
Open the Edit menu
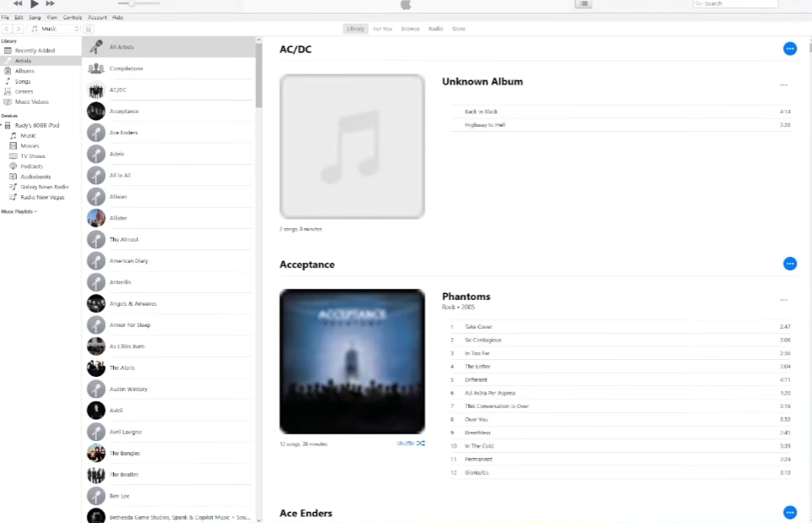19,17
